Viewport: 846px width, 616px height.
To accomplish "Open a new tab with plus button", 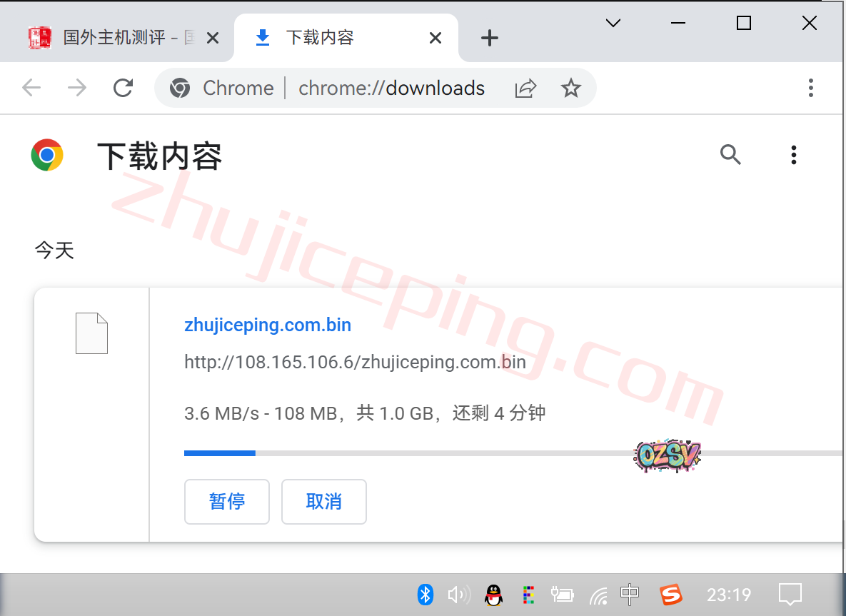I will click(x=489, y=38).
